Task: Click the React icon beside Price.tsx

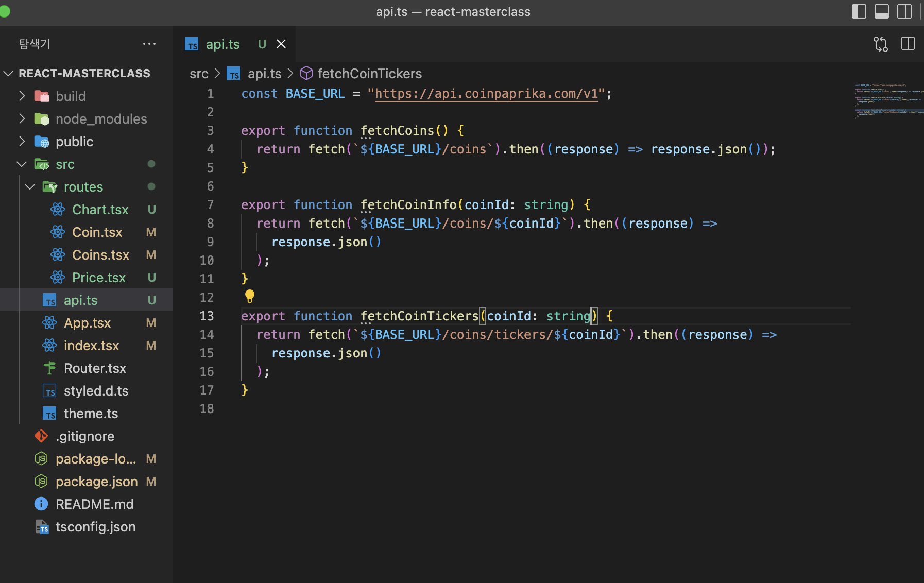Action: pyautogui.click(x=58, y=277)
